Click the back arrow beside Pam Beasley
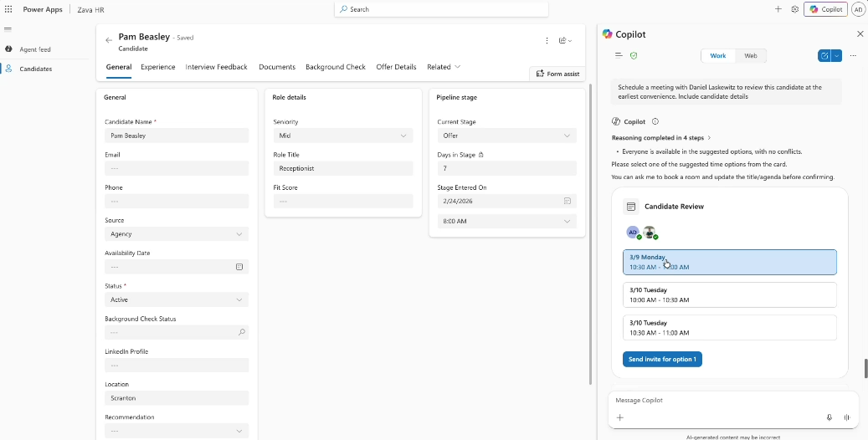Screen dimensions: 868x440 pos(109,40)
